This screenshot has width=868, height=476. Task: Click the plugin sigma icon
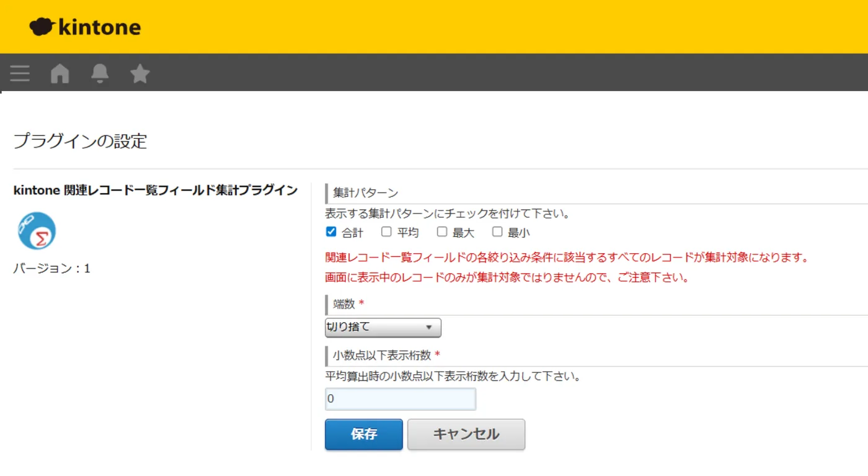(x=37, y=231)
